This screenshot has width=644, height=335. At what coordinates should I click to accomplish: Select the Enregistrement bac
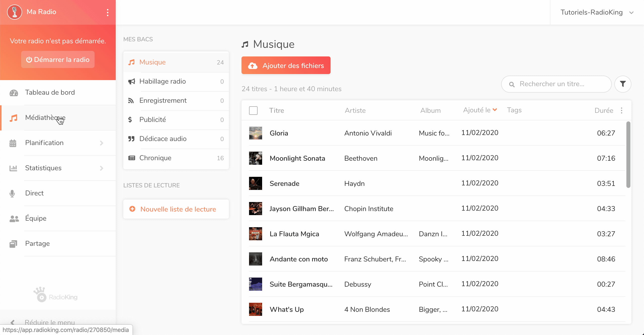[x=176, y=100]
